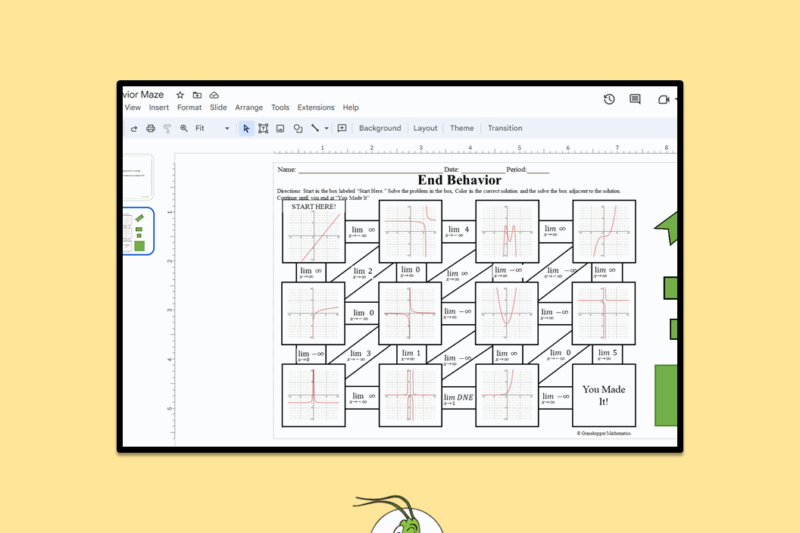
Task: Open the View menu
Action: click(133, 108)
